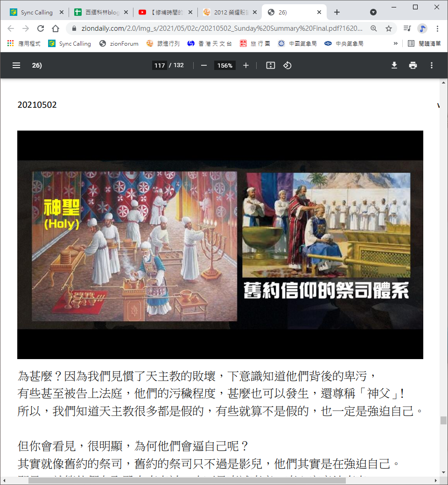Go back to the previous page
448x485 pixels.
pos(11,29)
